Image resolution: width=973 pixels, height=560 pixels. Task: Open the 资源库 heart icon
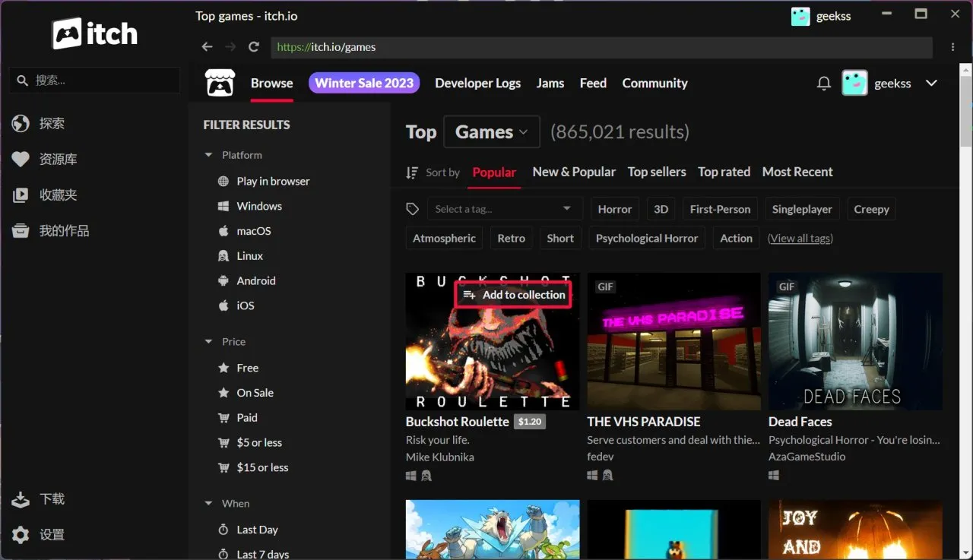tap(21, 159)
